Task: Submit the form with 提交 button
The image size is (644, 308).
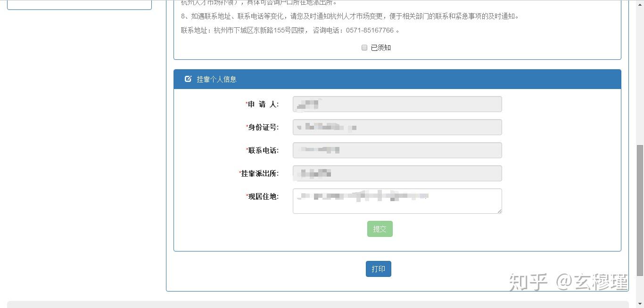Action: [380, 229]
